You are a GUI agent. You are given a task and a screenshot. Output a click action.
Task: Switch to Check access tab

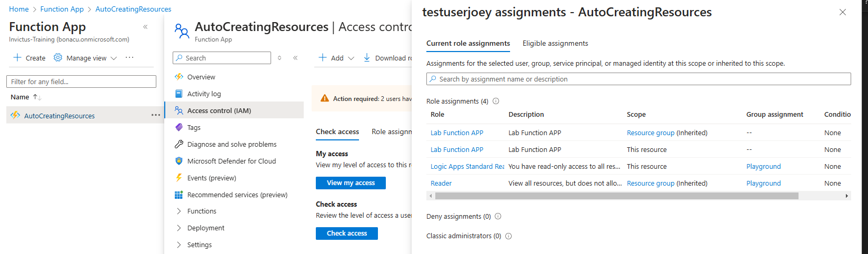[x=337, y=131]
